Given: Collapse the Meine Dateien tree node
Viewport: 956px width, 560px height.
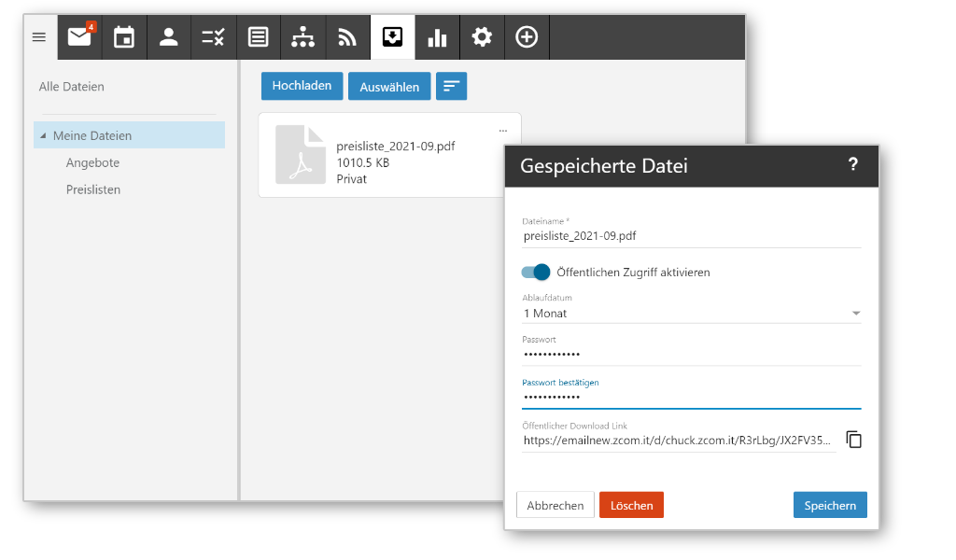Looking at the screenshot, I should (43, 136).
